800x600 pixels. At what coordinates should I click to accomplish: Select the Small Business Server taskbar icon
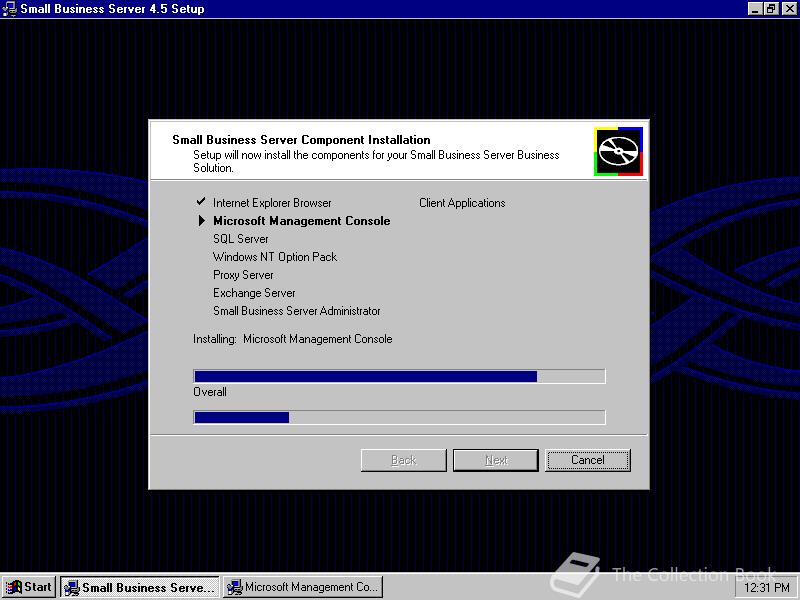[138, 587]
